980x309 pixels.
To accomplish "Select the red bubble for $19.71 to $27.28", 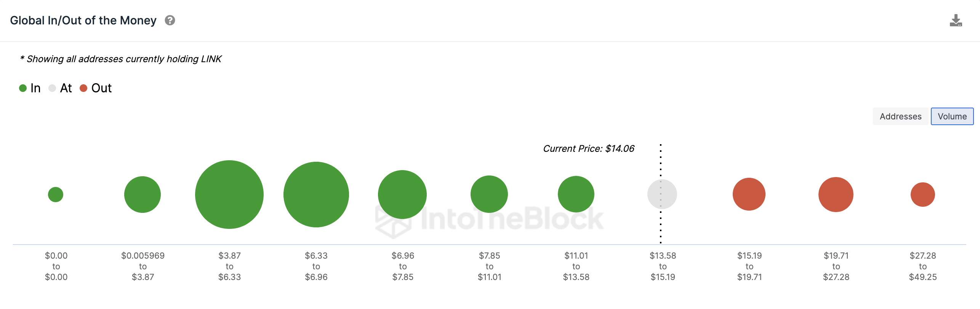I will (836, 195).
